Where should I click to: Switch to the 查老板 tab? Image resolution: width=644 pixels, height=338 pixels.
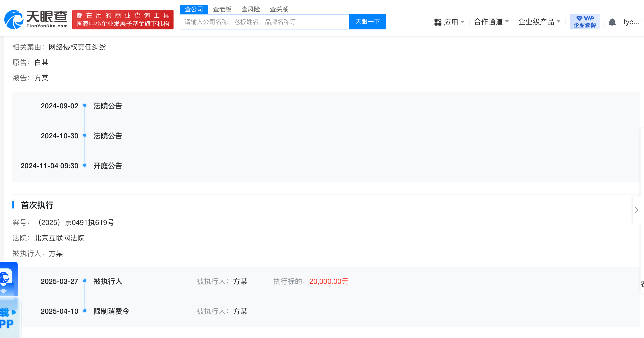tap(222, 9)
